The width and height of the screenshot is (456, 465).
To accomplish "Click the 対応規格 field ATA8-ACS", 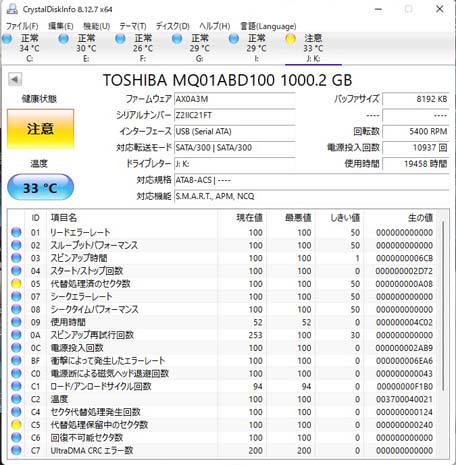I will tap(312, 180).
